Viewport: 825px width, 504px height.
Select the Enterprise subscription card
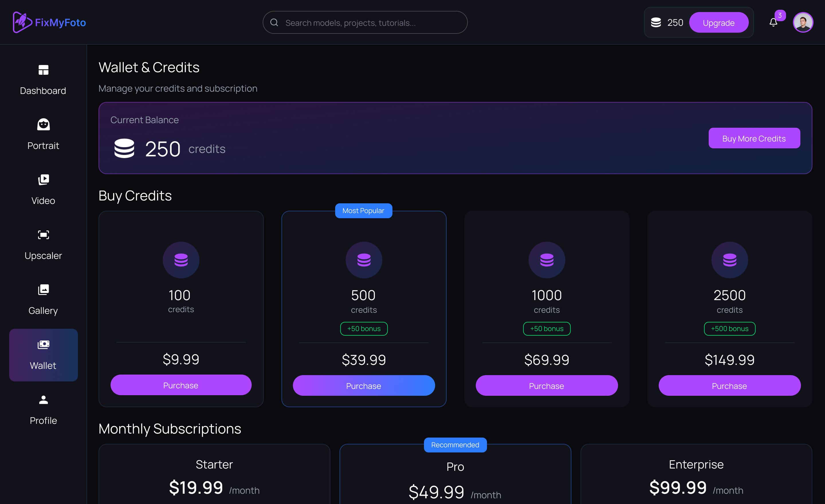coord(696,474)
